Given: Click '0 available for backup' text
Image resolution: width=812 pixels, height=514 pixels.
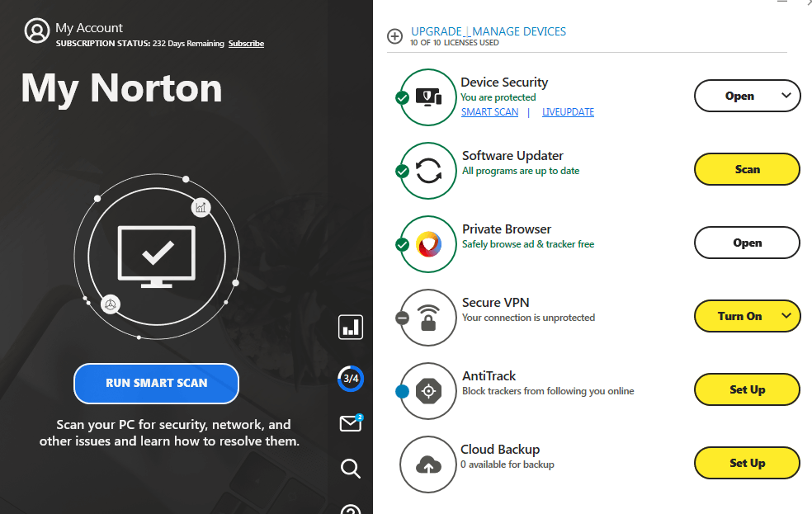Looking at the screenshot, I should (x=507, y=464).
